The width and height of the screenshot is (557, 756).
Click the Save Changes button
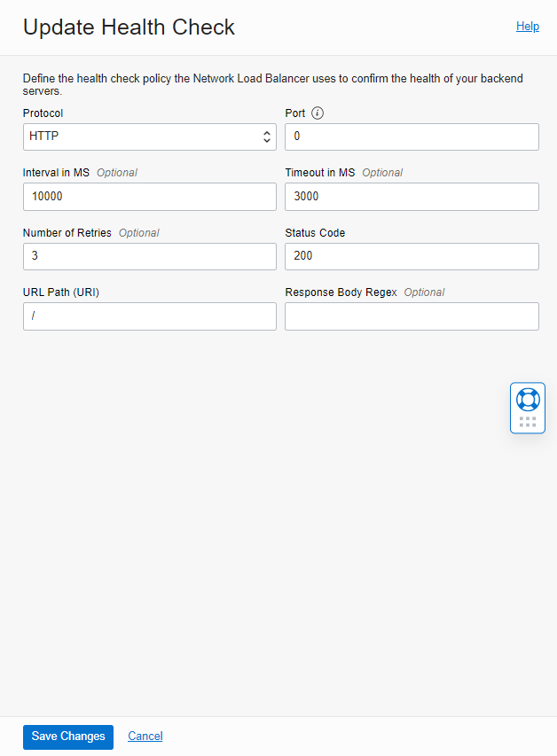pyautogui.click(x=68, y=737)
